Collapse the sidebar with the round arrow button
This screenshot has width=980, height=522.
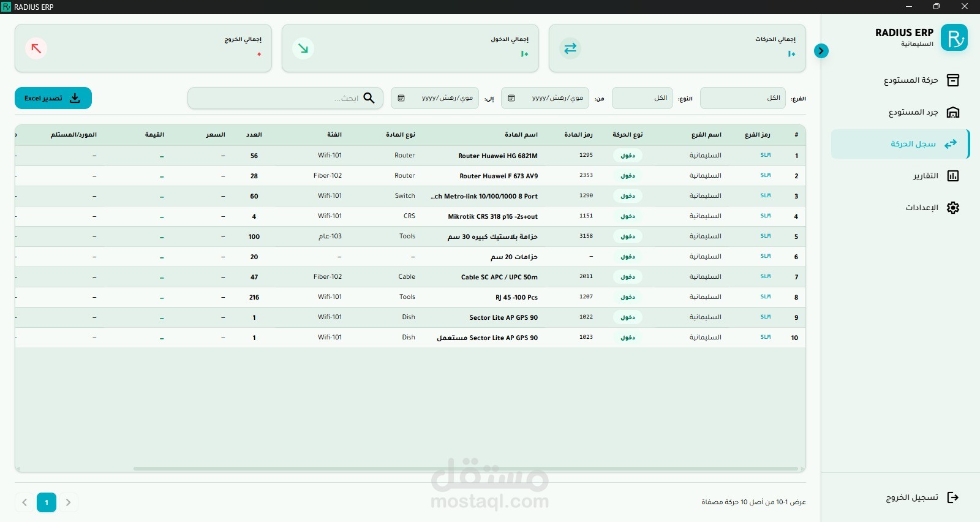pyautogui.click(x=821, y=51)
